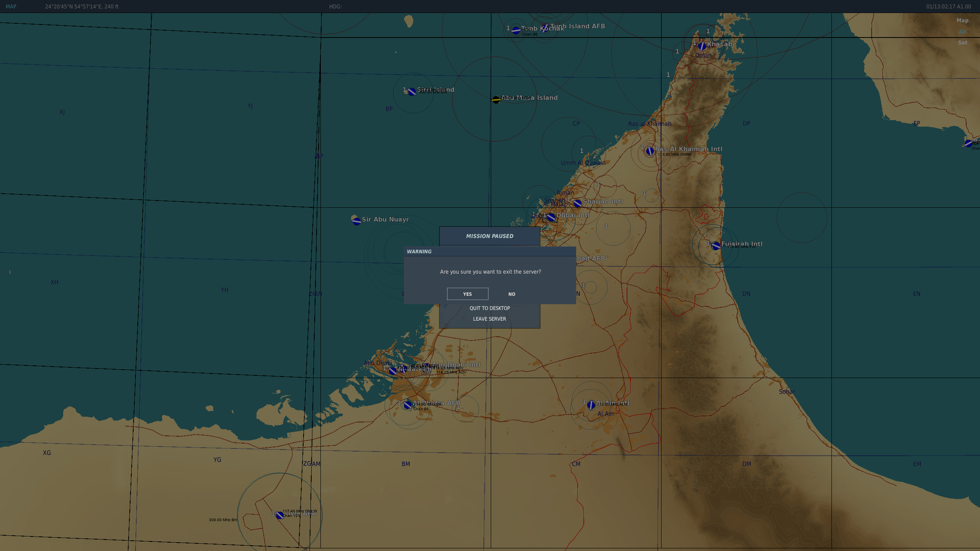Image resolution: width=980 pixels, height=551 pixels.
Task: Choose QUIT TO DESKTOP in pause menu
Action: (490, 308)
